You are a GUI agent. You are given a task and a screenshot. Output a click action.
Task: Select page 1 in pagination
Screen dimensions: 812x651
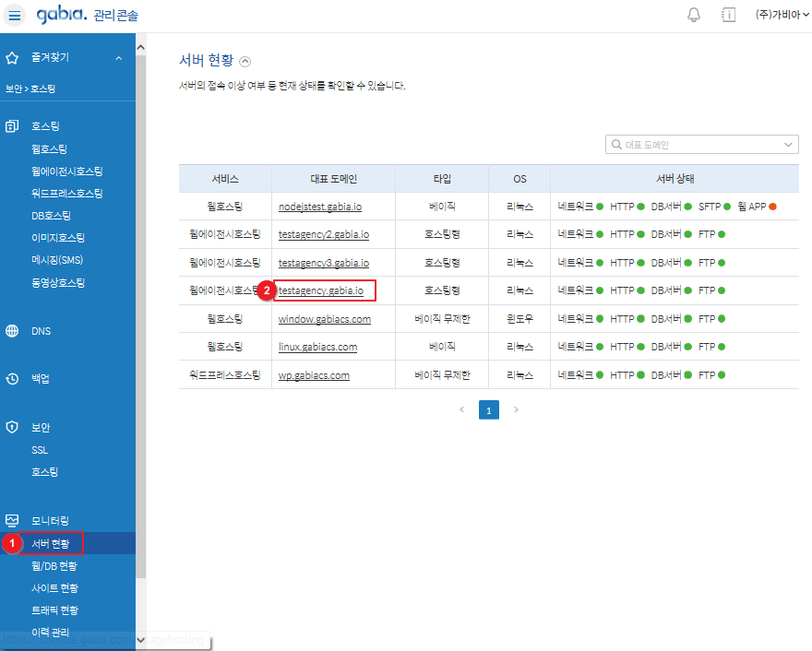pos(489,409)
